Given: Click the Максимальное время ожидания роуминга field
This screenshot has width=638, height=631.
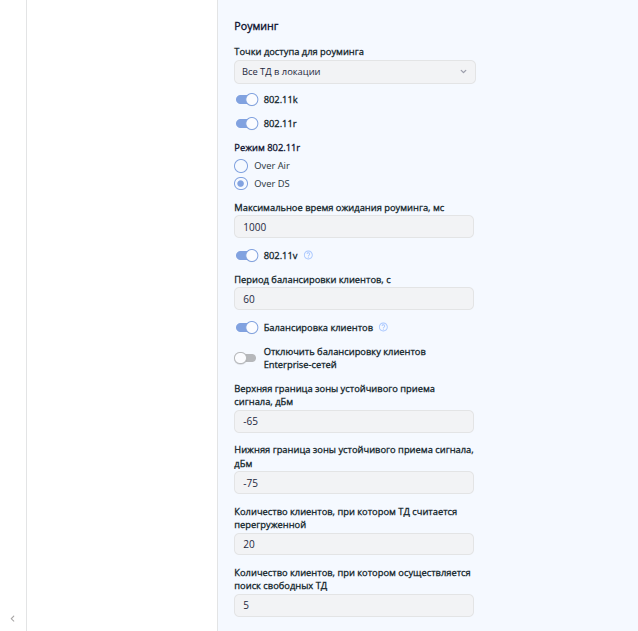Looking at the screenshot, I should click(354, 227).
